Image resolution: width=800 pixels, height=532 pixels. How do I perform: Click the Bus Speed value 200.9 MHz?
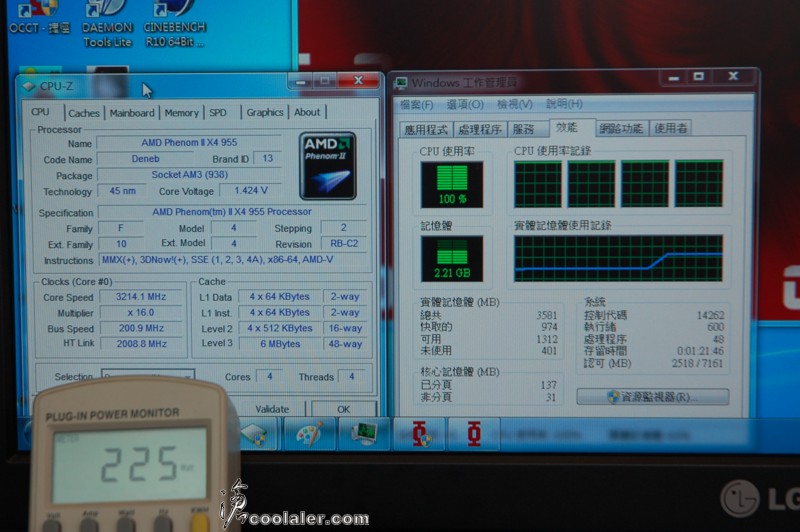[141, 328]
